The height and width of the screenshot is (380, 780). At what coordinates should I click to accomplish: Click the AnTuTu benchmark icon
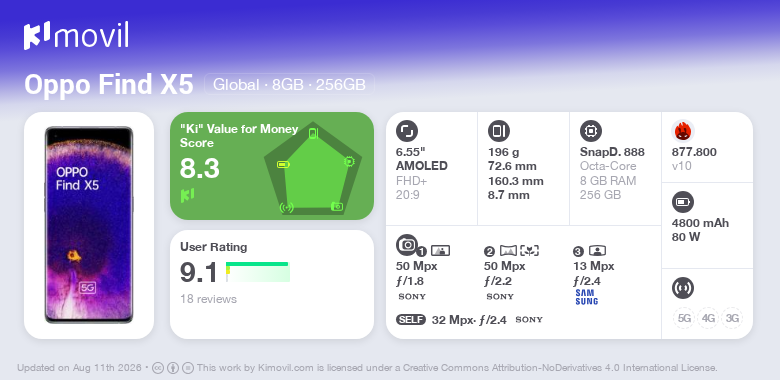point(682,131)
